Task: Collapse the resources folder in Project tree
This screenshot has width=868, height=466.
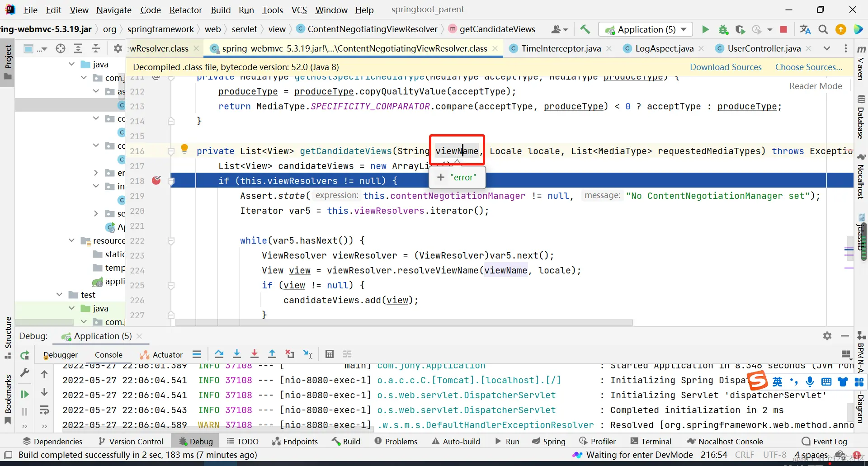Action: point(71,240)
